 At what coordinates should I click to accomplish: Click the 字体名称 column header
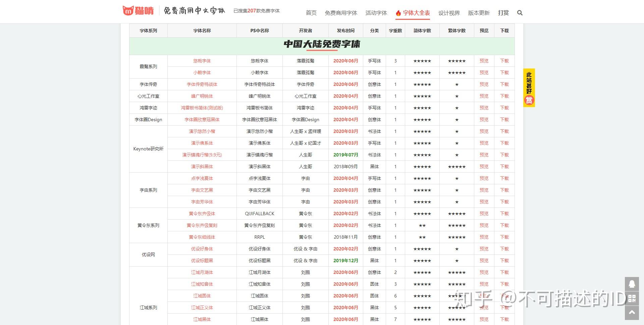pos(202,31)
